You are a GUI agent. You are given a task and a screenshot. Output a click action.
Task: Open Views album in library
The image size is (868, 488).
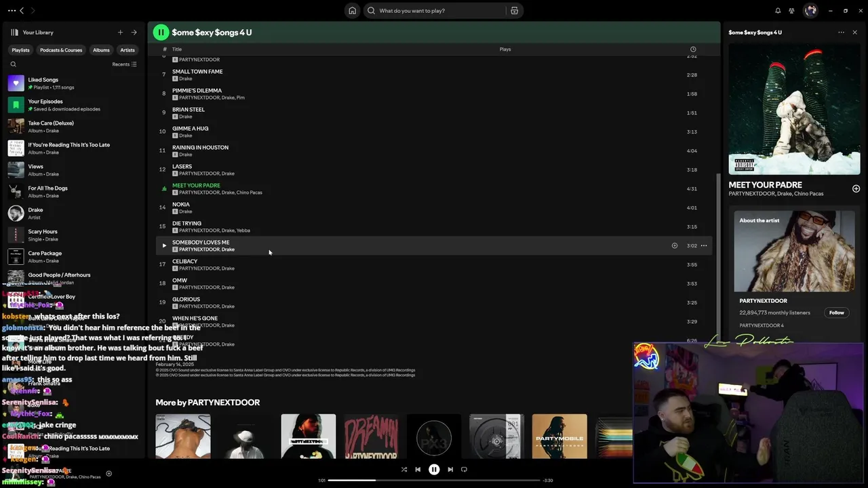pos(73,170)
